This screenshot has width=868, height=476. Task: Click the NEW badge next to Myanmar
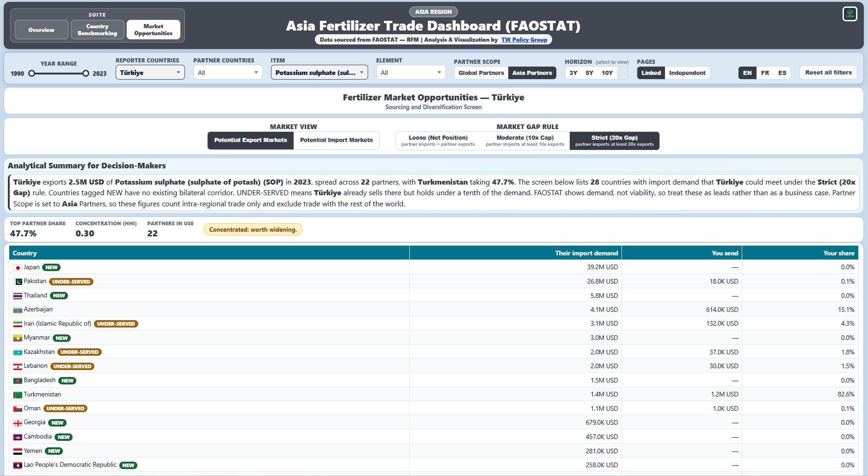[x=62, y=338]
